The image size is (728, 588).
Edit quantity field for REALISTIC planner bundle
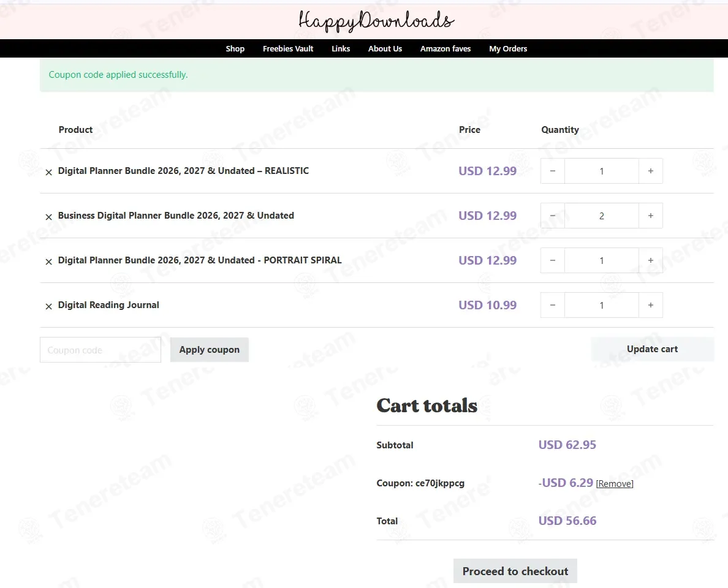coord(602,171)
